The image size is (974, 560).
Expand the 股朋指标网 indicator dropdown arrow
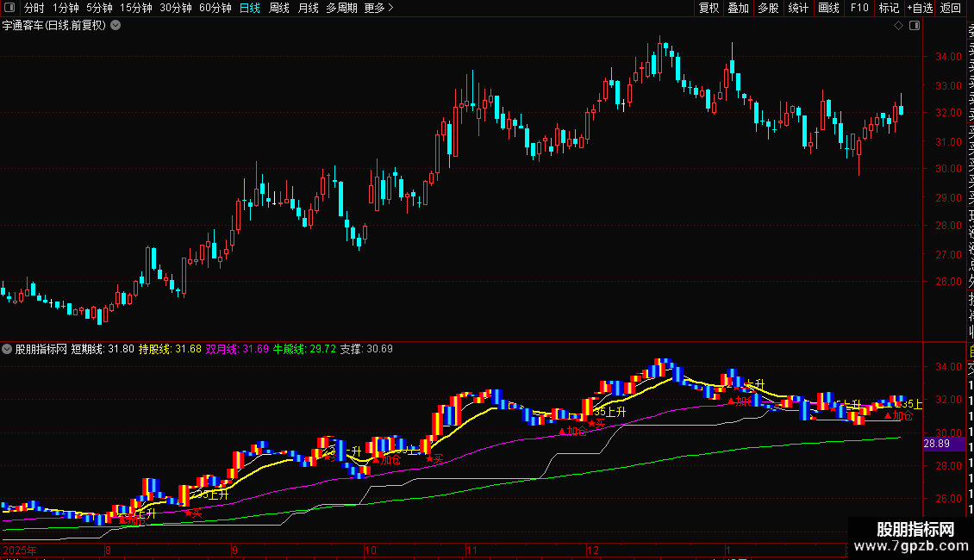tap(8, 349)
